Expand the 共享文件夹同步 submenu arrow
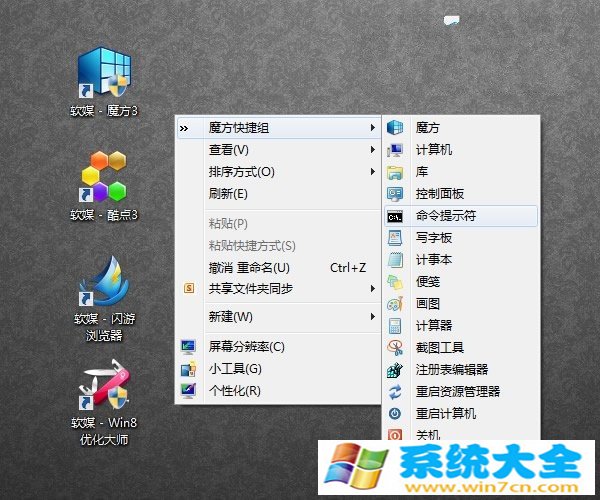Image resolution: width=600 pixels, height=500 pixels. [373, 288]
